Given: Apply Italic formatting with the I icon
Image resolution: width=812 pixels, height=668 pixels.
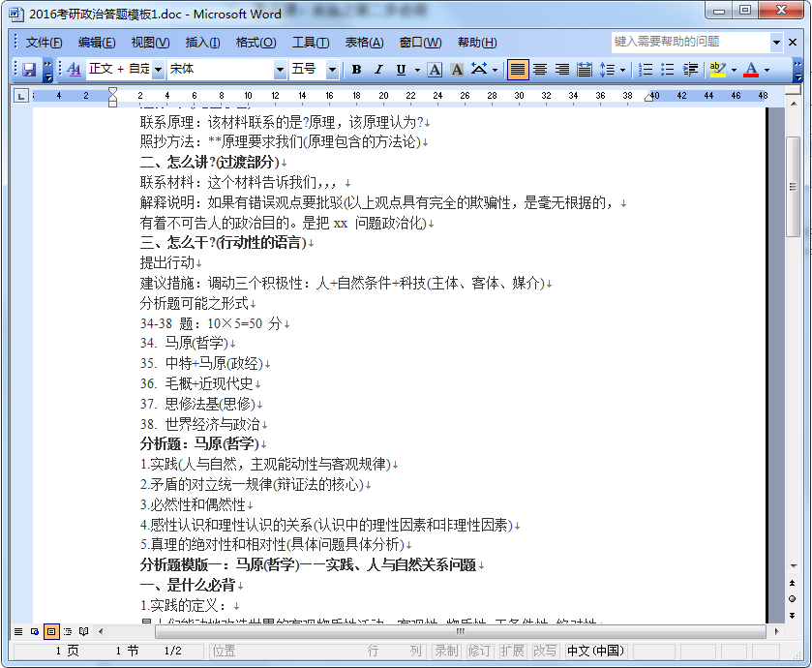Looking at the screenshot, I should coord(378,70).
